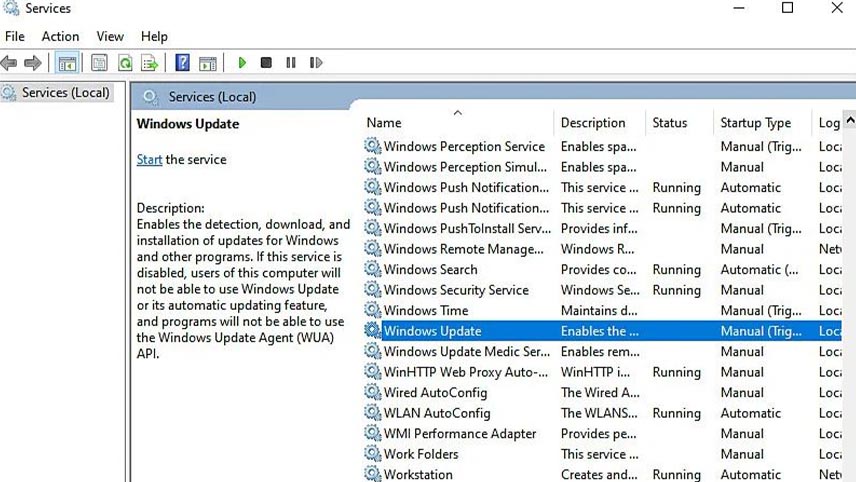This screenshot has height=482, width=856.
Task: Click Start link to start the service
Action: click(149, 159)
